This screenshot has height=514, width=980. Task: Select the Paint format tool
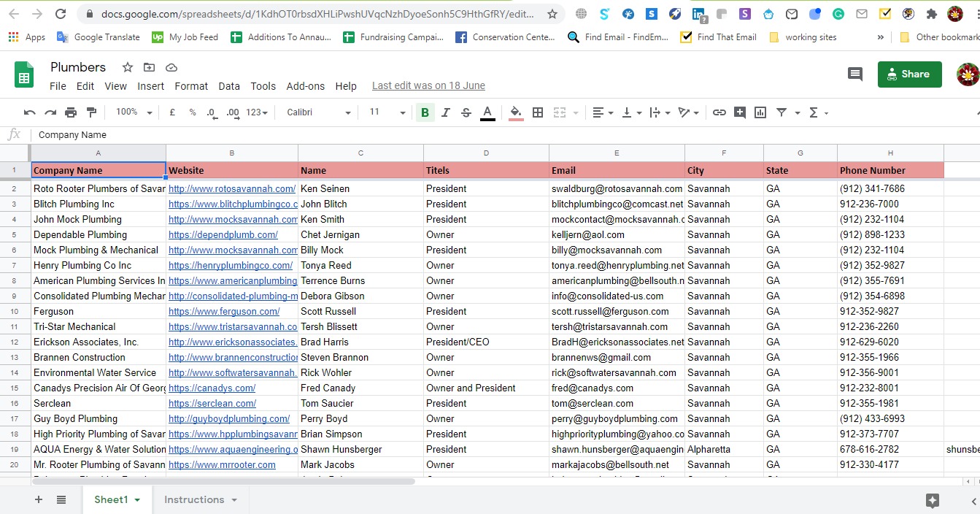pos(91,112)
